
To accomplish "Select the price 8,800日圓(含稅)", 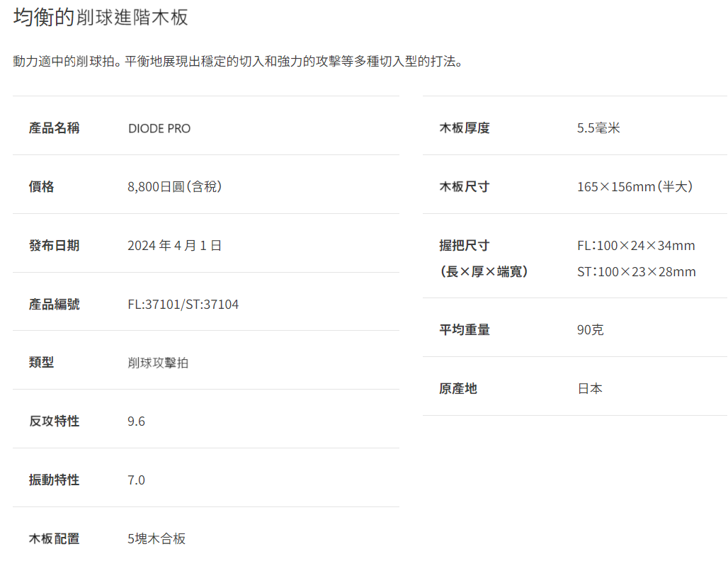I will (175, 187).
